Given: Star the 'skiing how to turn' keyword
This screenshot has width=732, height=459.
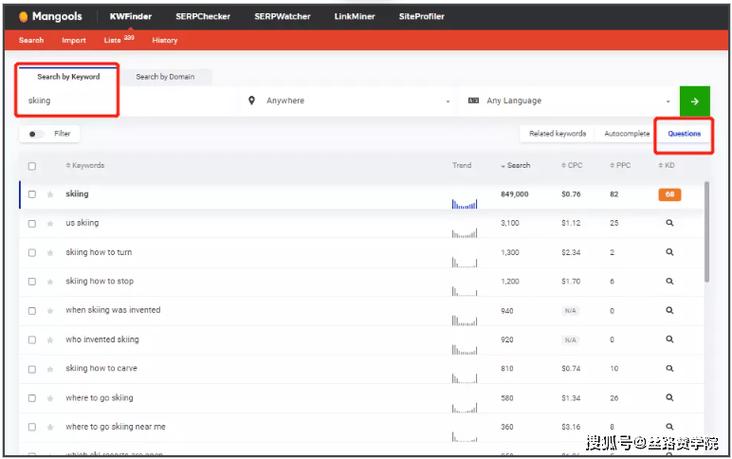Looking at the screenshot, I should (x=50, y=253).
